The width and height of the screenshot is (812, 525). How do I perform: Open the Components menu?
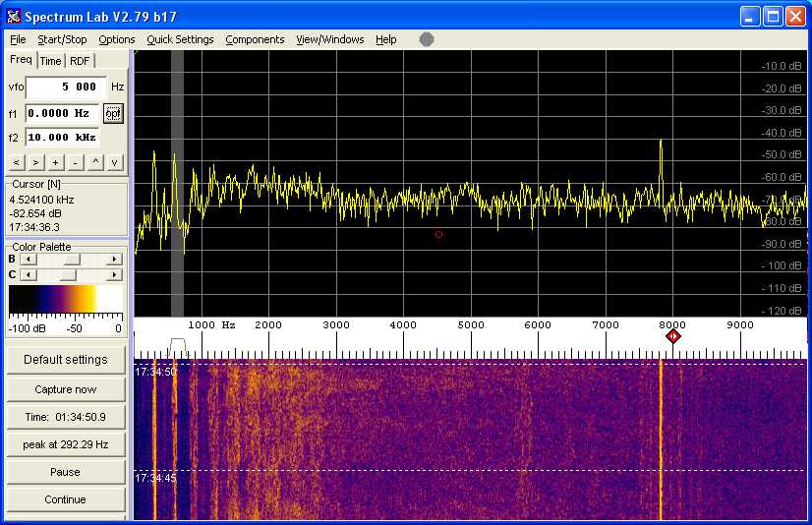pos(255,39)
